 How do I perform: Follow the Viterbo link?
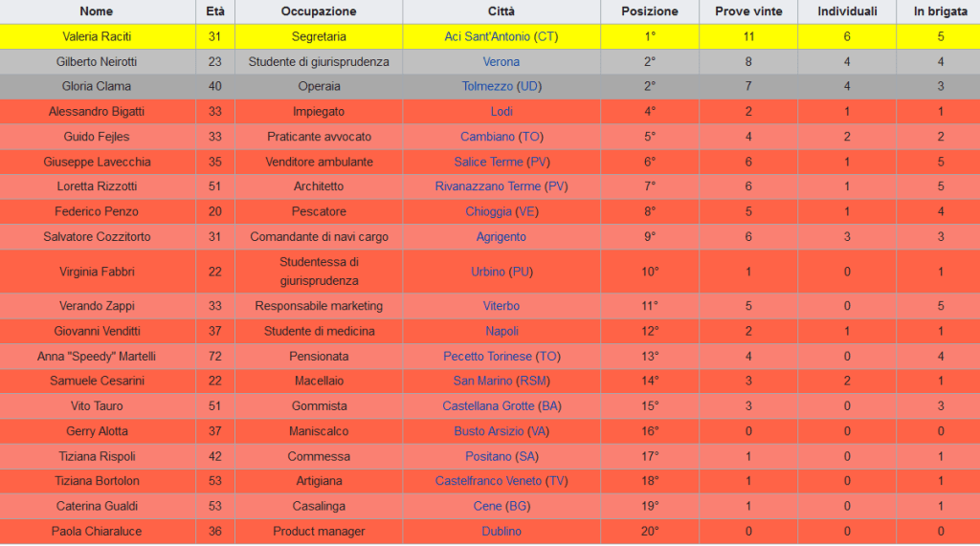[x=501, y=306]
